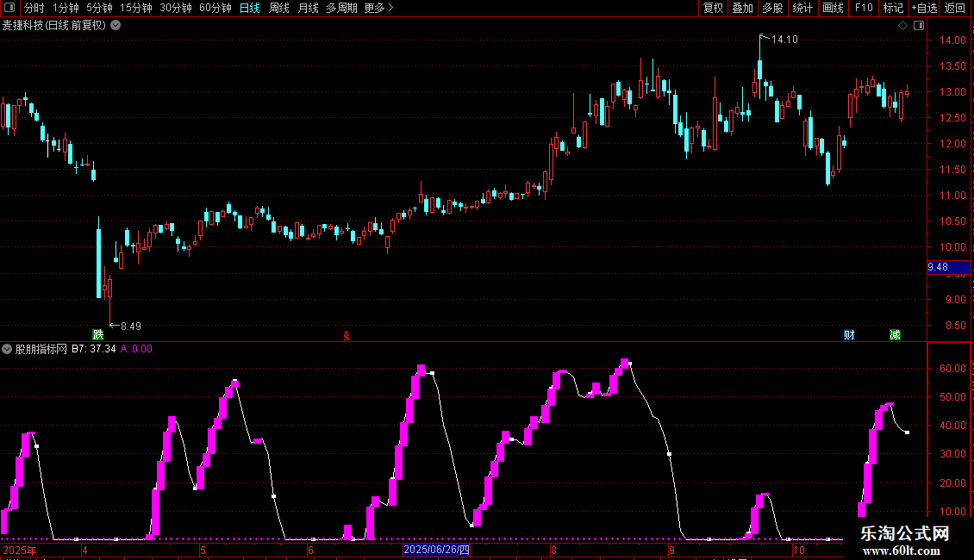Viewport: 974px width, 560px height.
Task: Switch to 周线 weekly chart
Action: tap(279, 8)
